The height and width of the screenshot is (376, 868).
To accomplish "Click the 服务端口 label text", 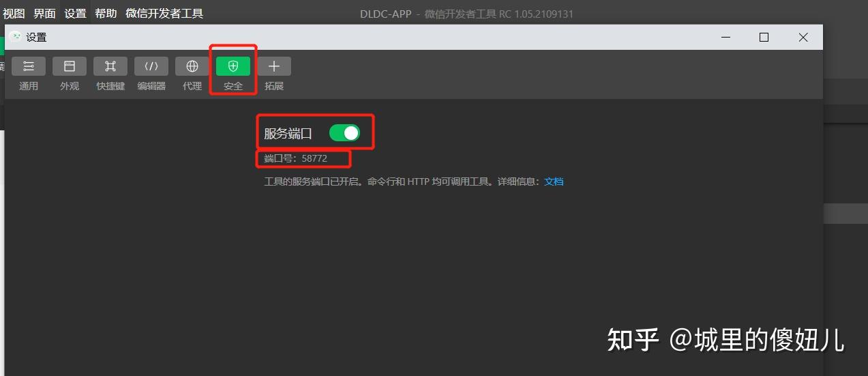I will 288,134.
